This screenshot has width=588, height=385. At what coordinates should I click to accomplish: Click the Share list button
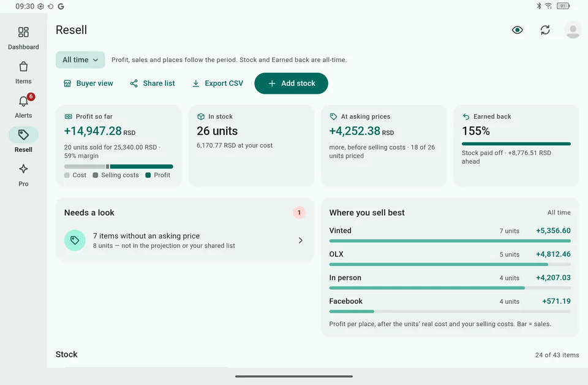pyautogui.click(x=153, y=83)
